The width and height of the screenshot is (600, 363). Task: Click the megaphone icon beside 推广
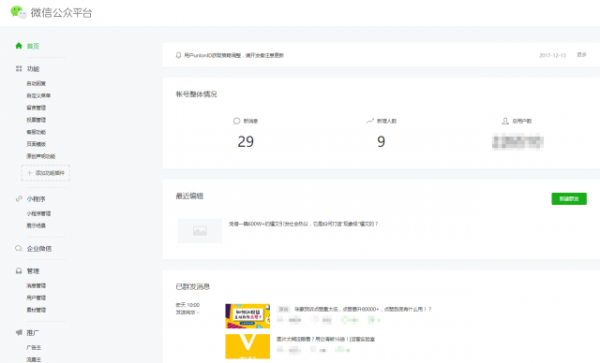click(19, 332)
